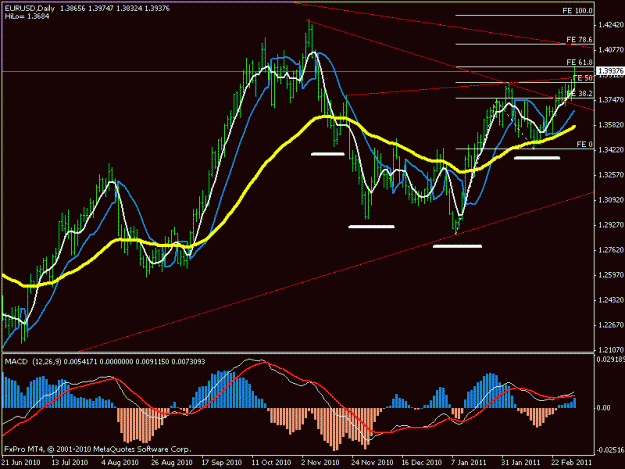
Task: Click the FxPro MT4 copyright text
Action: 98,449
